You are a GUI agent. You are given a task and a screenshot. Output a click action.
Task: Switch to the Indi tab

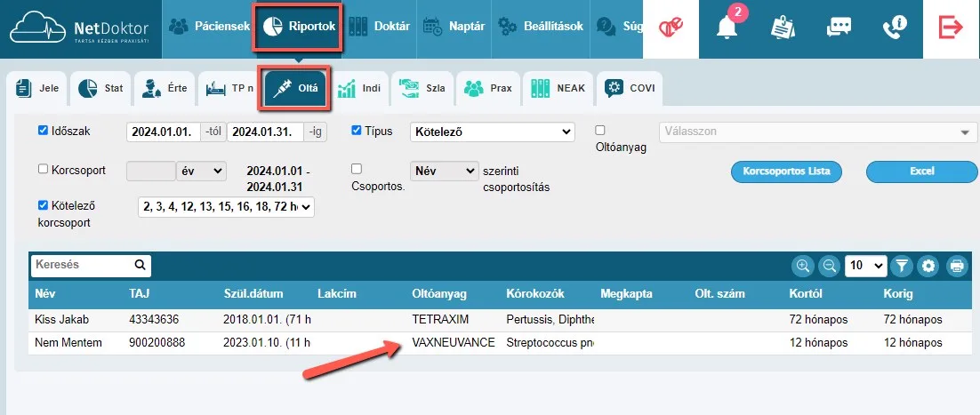(358, 88)
